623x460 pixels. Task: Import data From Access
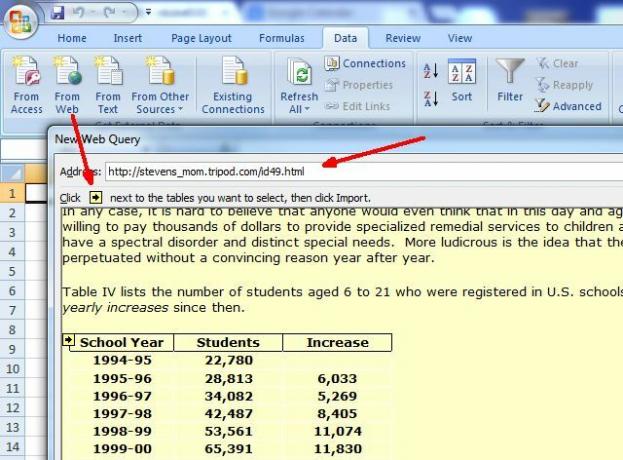(x=27, y=85)
